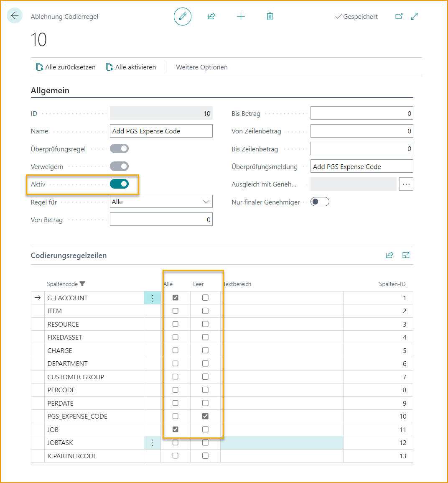This screenshot has height=483, width=448.
Task: Click the back arrow button
Action: point(15,16)
